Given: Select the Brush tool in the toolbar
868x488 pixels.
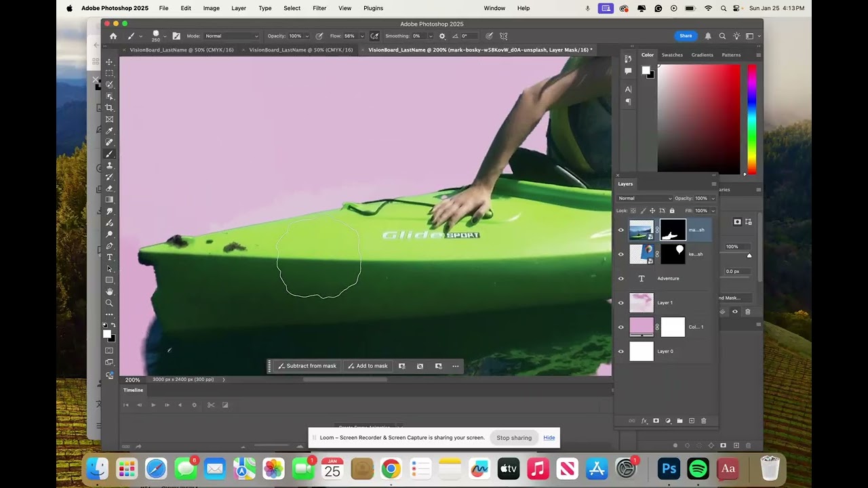Looking at the screenshot, I should coord(109,154).
